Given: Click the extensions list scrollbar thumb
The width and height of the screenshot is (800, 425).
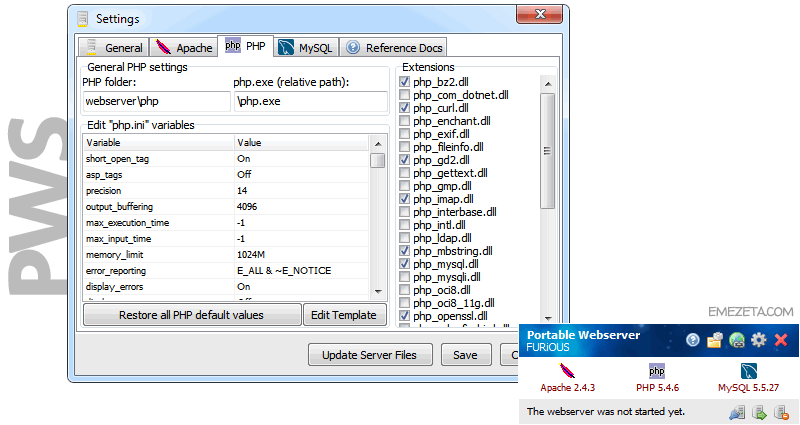Looking at the screenshot, I should click(547, 151).
